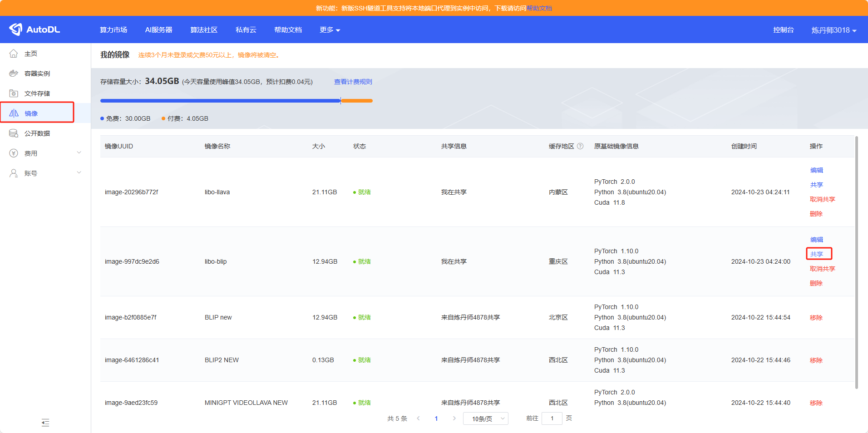The height and width of the screenshot is (433, 868).
Task: Click the AutoDL logo icon
Action: [x=16, y=30]
